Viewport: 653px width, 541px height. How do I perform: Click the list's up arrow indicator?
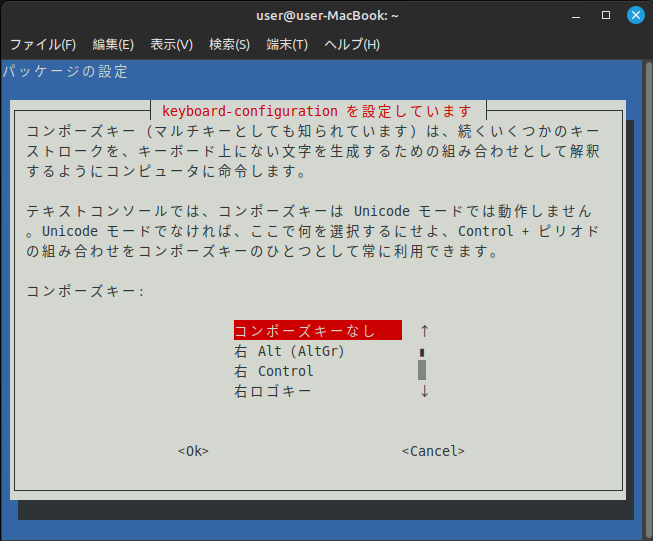coord(424,331)
